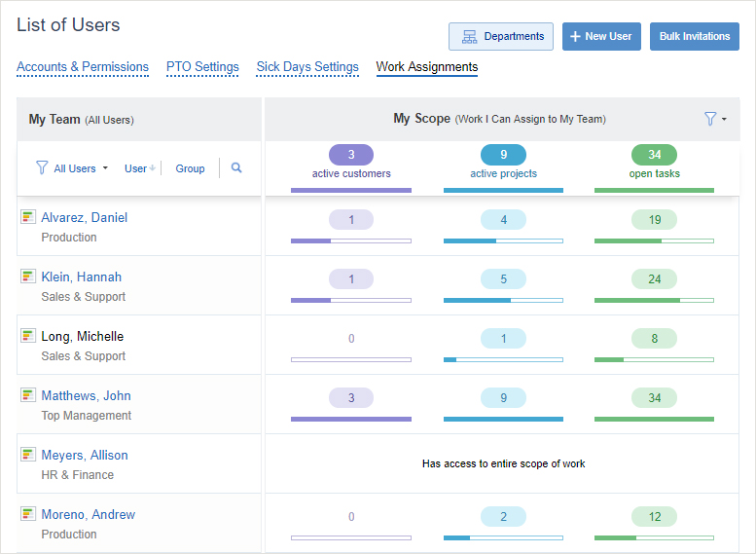Click the search magnifier icon in My Team
The image size is (756, 554).
[x=236, y=168]
